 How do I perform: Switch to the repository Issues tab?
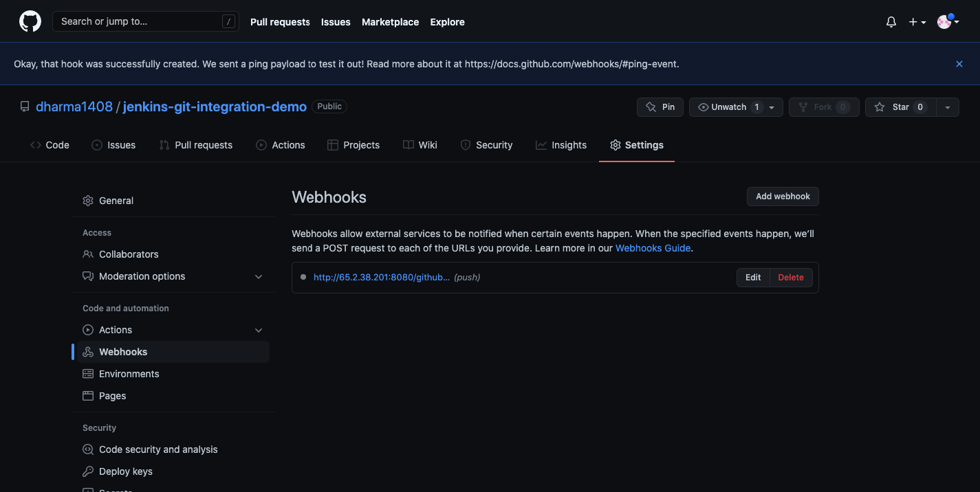click(113, 145)
